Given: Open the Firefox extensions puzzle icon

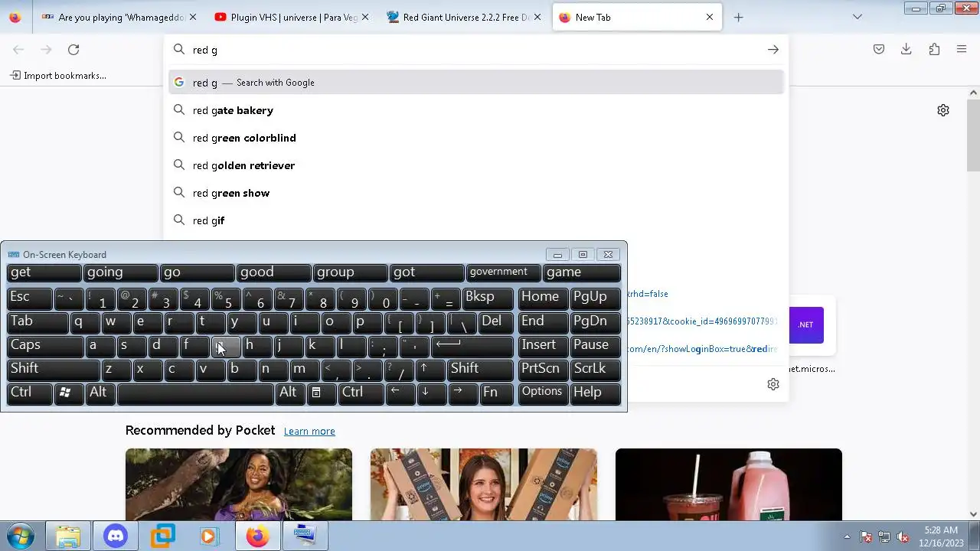Looking at the screenshot, I should click(934, 50).
